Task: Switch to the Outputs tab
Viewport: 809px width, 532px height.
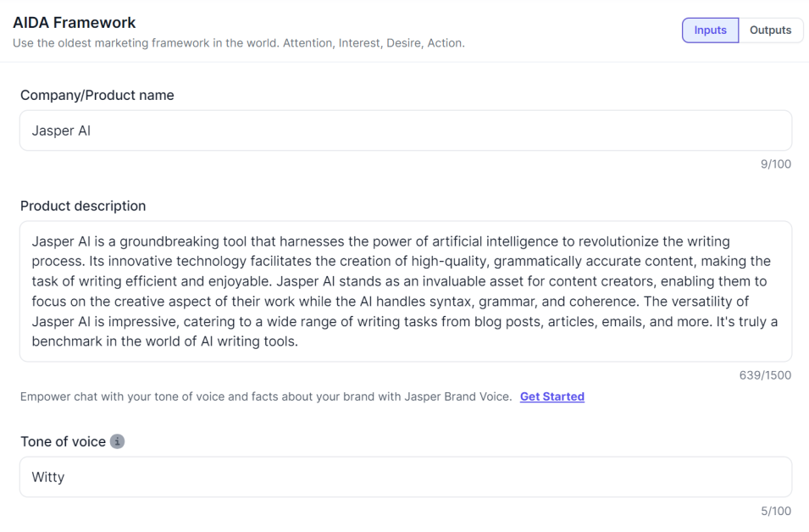Action: [x=770, y=30]
